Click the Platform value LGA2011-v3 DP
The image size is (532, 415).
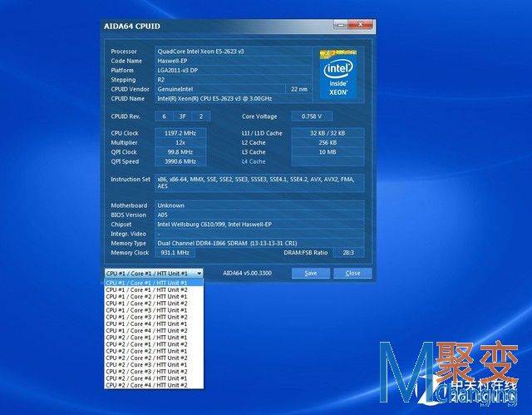coord(234,70)
